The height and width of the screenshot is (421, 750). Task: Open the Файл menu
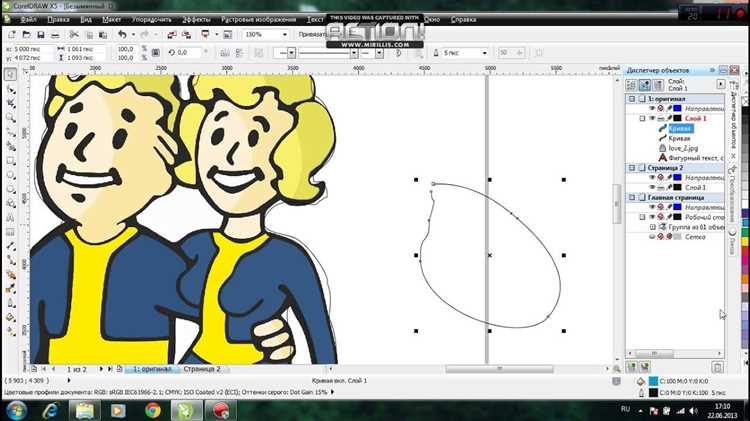pos(28,20)
